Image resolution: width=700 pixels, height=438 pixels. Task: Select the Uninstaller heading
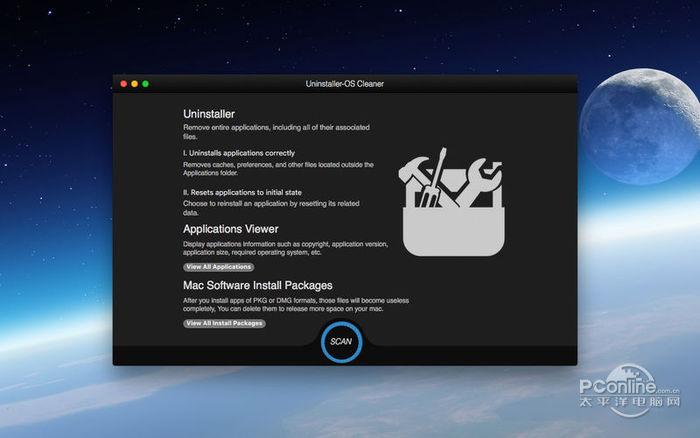coord(209,114)
